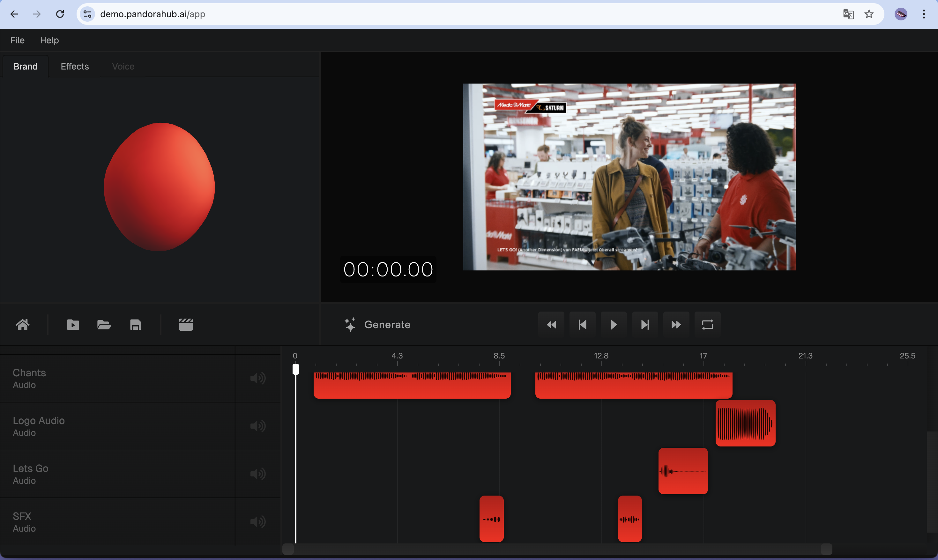Open the Help menu
The height and width of the screenshot is (560, 938).
(49, 40)
